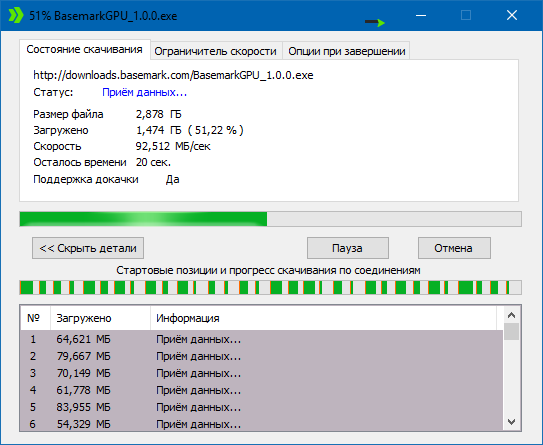Viewport: 543px width, 445px height.
Task: Click the Загружено column header in list
Action: click(100, 318)
